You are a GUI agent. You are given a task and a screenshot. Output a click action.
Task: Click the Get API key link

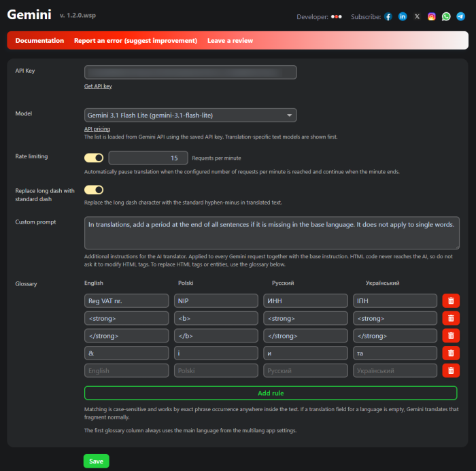[98, 86]
